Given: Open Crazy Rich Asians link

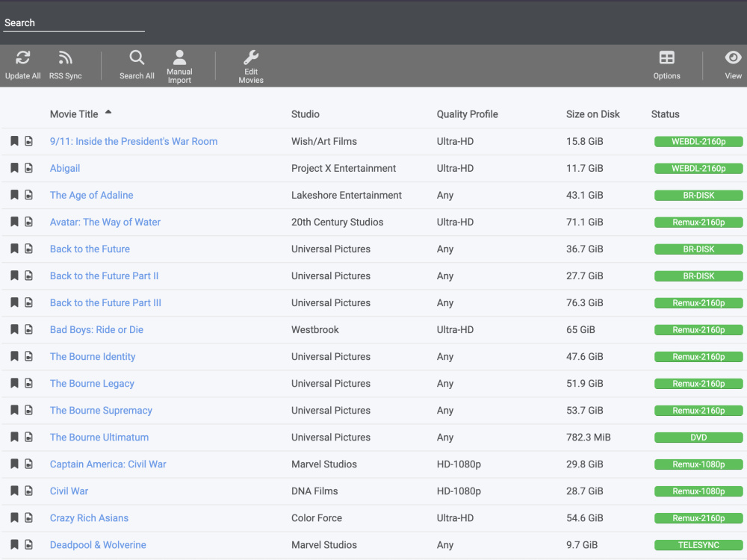Looking at the screenshot, I should click(89, 518).
